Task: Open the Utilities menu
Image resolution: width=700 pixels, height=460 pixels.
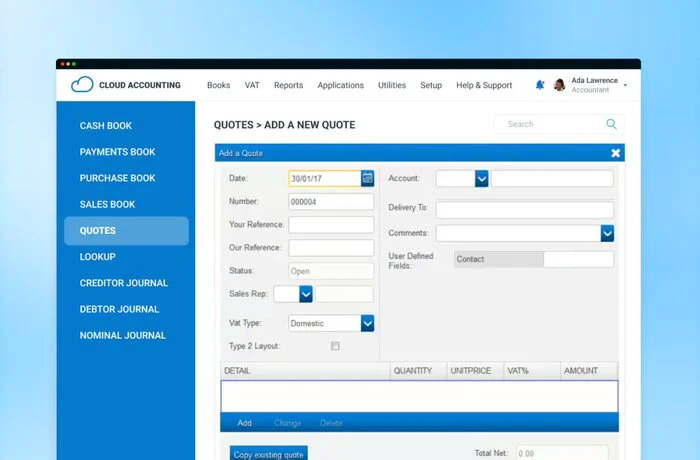Action: [392, 85]
